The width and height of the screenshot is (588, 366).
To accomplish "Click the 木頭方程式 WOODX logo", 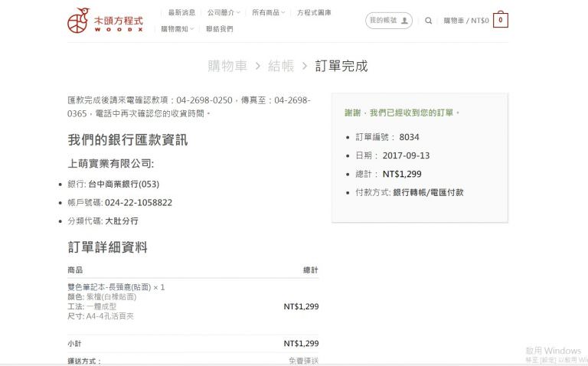I will pos(105,21).
